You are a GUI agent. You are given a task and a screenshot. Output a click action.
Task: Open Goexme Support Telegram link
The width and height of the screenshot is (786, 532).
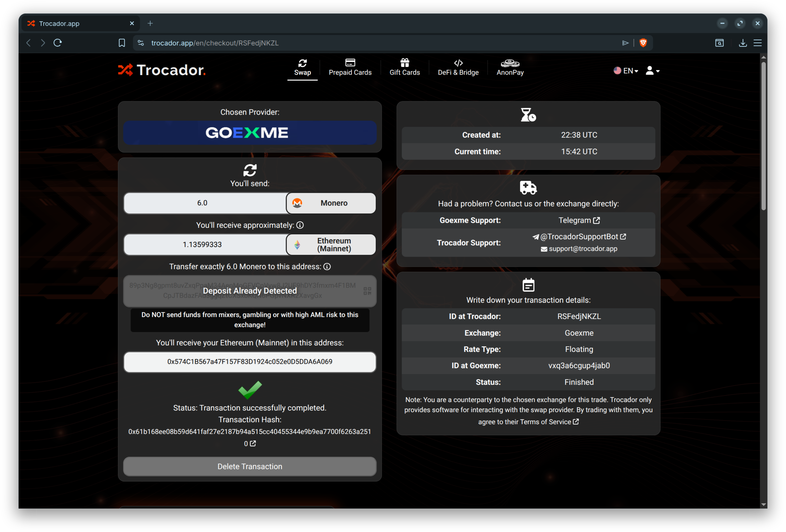pos(579,220)
